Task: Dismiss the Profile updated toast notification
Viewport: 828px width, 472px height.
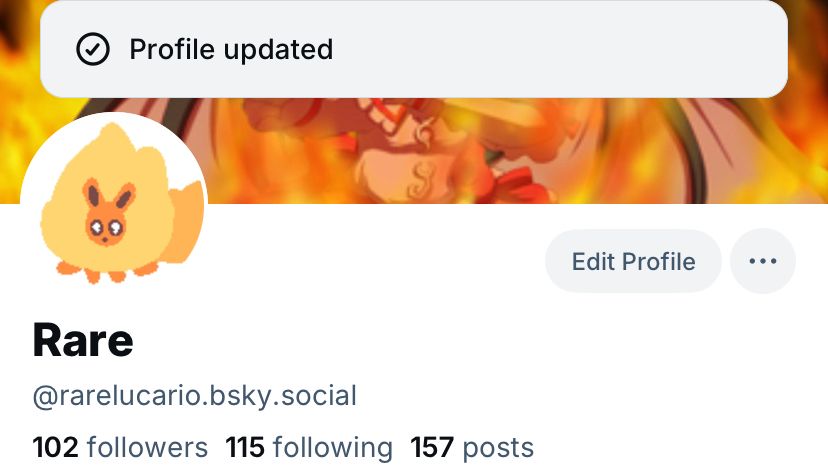Action: (x=414, y=49)
